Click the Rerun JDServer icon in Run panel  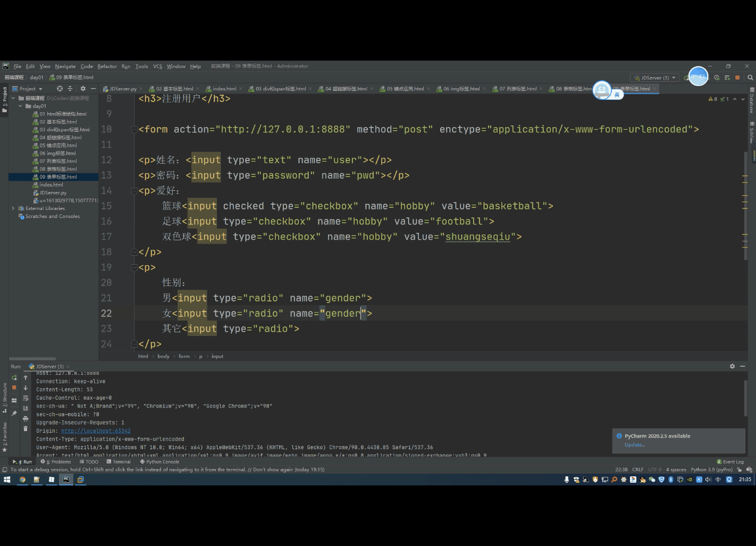(x=14, y=377)
